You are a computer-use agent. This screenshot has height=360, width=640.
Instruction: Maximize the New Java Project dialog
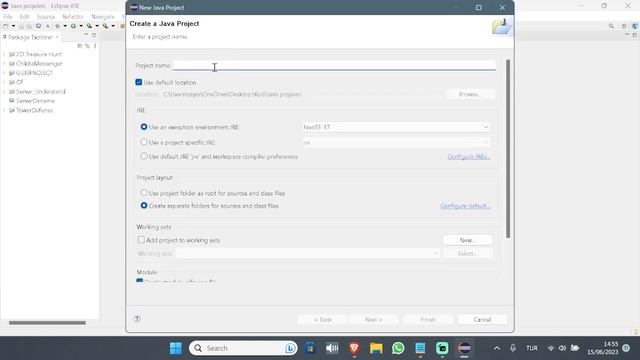(478, 7)
